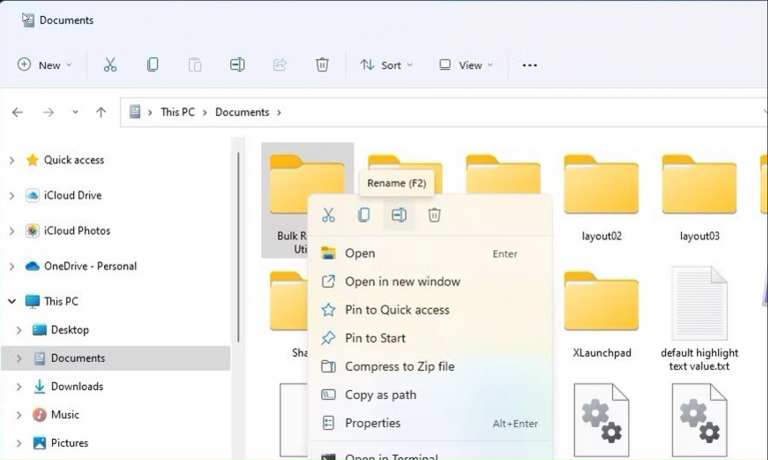Viewport: 768px width, 460px height.
Task: Click the Delete icon in the context menu
Action: pos(434,215)
